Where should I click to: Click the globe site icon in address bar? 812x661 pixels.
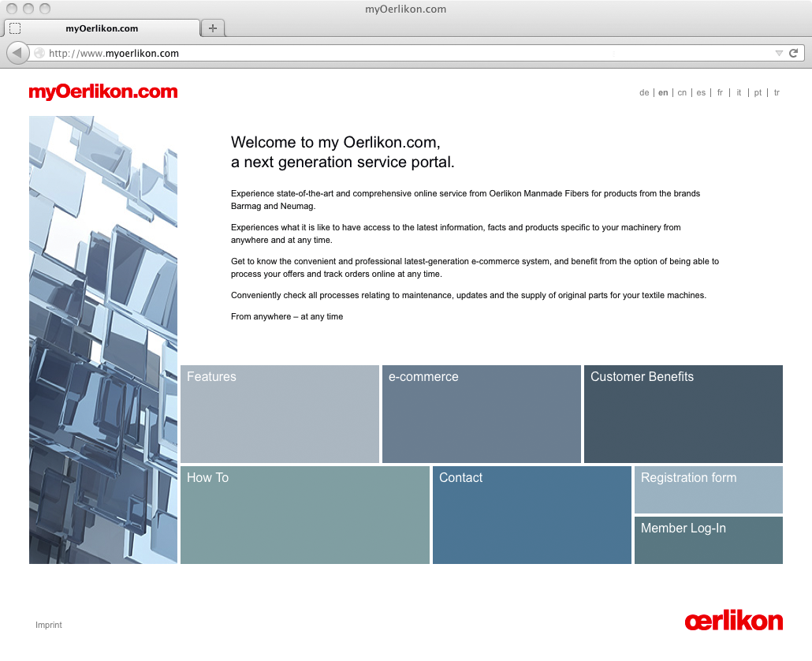(x=39, y=54)
